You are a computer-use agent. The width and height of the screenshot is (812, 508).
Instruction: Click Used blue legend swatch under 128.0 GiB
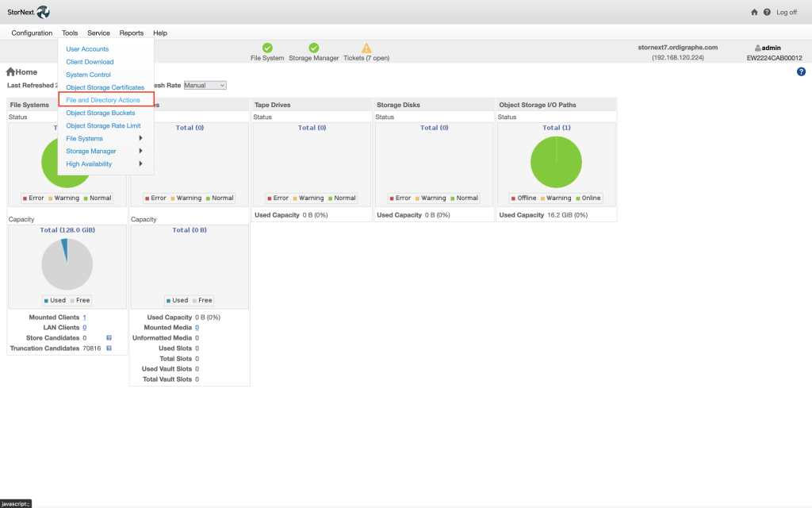[46, 301]
